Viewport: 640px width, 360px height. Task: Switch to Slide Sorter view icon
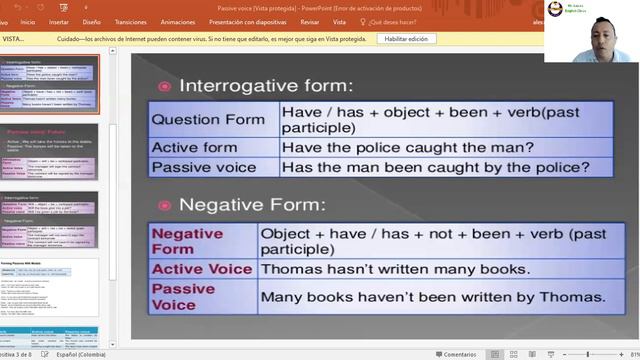tap(513, 355)
